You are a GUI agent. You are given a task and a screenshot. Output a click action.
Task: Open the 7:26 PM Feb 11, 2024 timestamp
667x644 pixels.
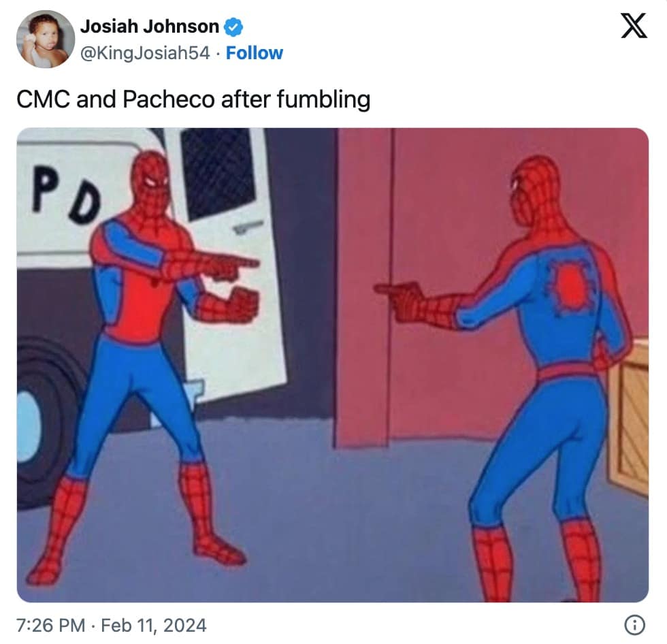pos(112,626)
